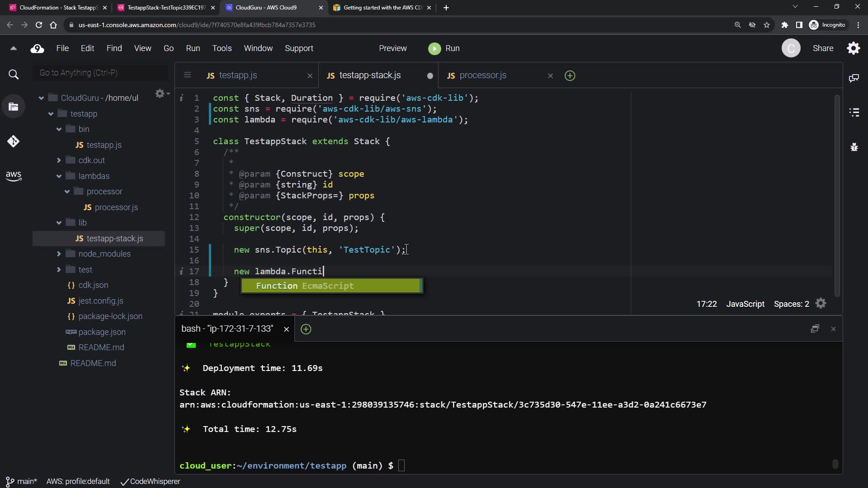Open the Outline panel on right

pyautogui.click(x=854, y=112)
